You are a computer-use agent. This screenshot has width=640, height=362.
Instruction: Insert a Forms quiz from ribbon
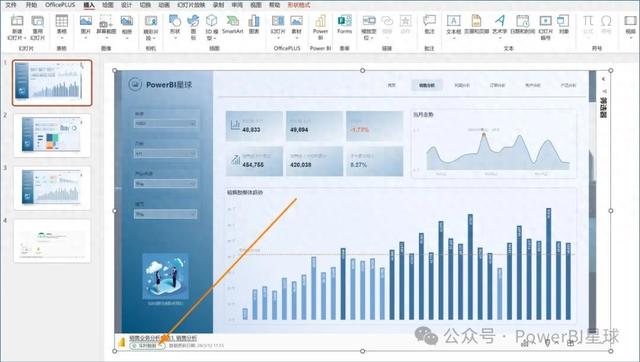tap(344, 24)
